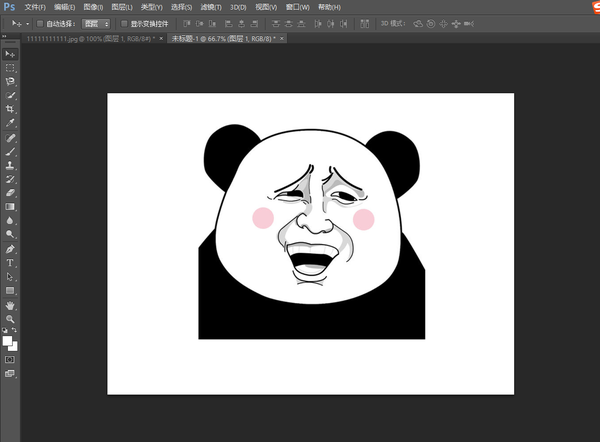Open the 图层(L) menu
The width and height of the screenshot is (600, 442).
[122, 7]
